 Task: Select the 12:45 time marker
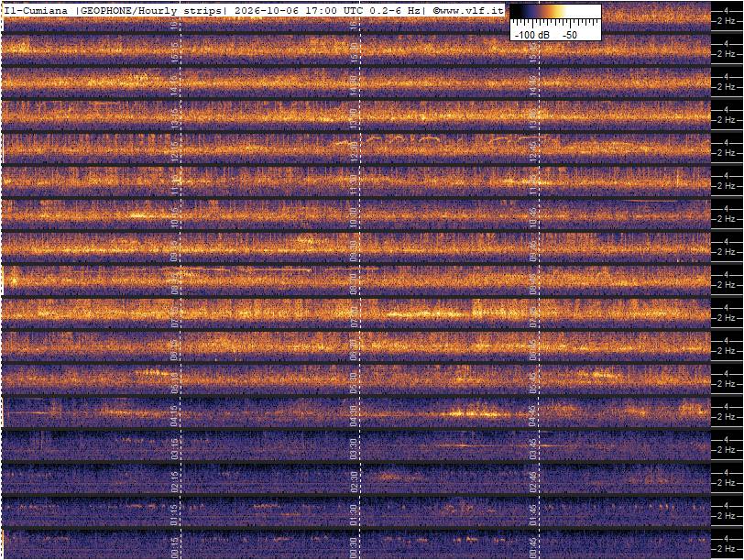(534, 152)
